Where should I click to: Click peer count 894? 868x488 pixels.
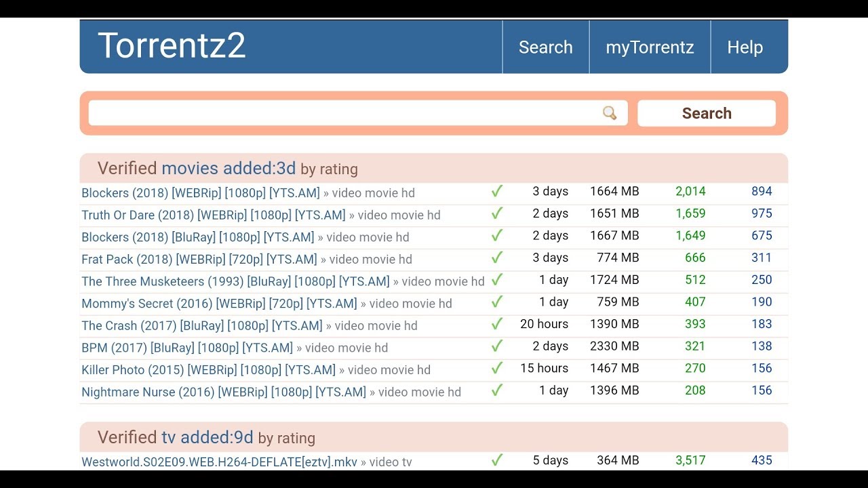(x=762, y=191)
